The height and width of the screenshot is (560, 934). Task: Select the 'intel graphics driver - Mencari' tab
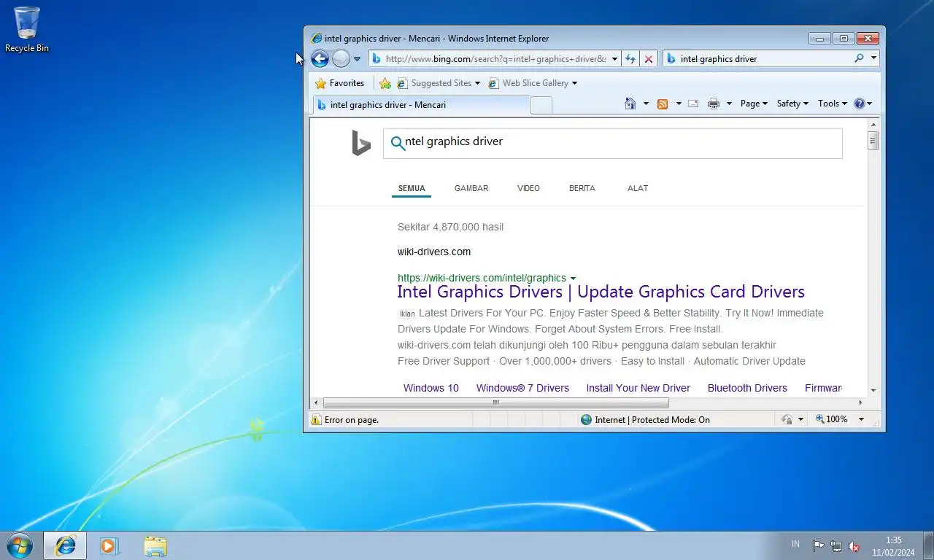[x=422, y=105]
